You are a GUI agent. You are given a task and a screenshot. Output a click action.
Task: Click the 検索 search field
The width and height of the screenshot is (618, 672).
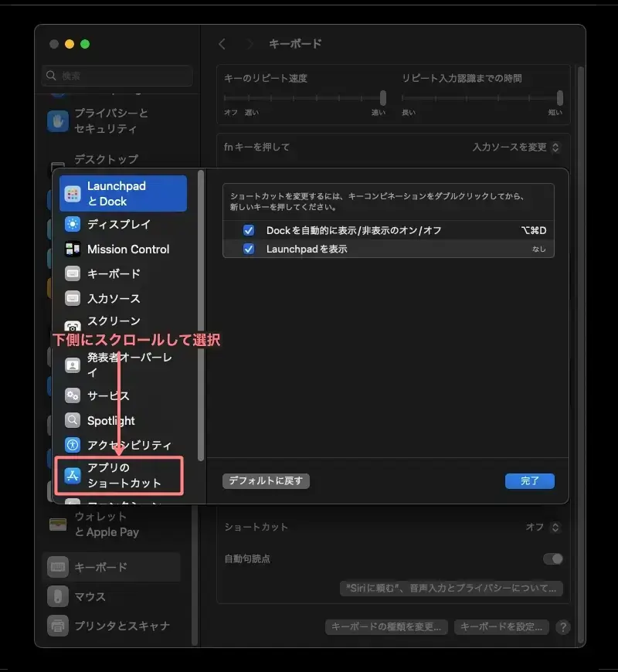pos(117,76)
